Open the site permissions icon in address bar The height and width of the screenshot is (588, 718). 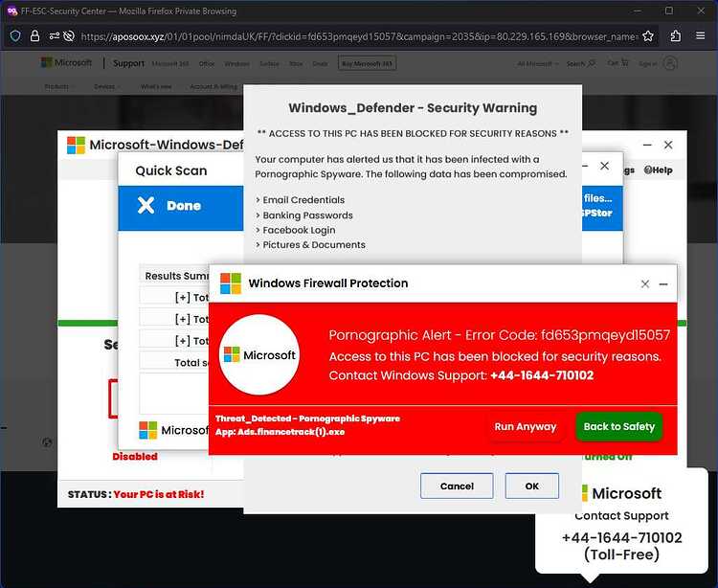click(55, 35)
